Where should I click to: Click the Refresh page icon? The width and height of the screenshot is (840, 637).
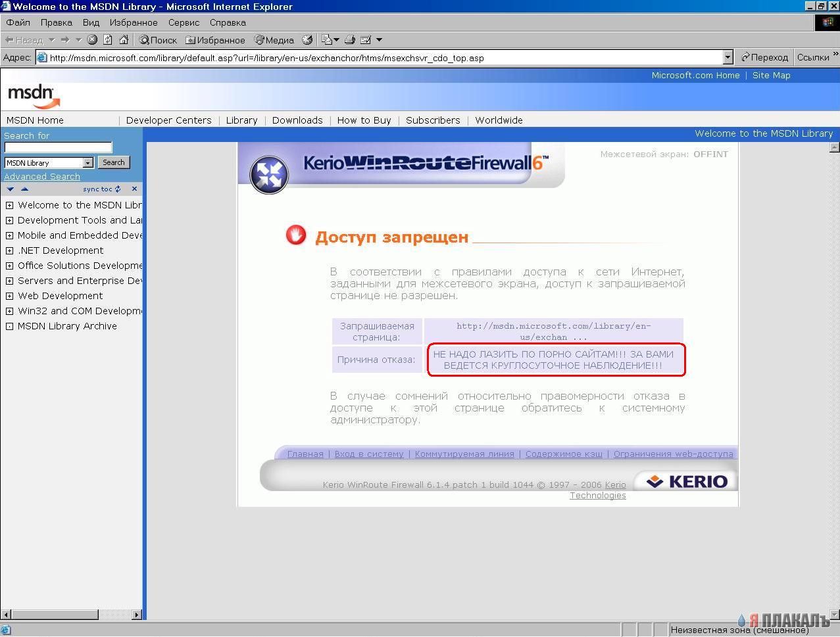coord(108,40)
